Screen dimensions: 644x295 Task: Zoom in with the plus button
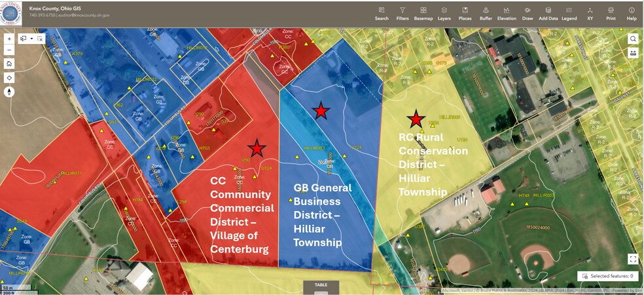[9, 39]
